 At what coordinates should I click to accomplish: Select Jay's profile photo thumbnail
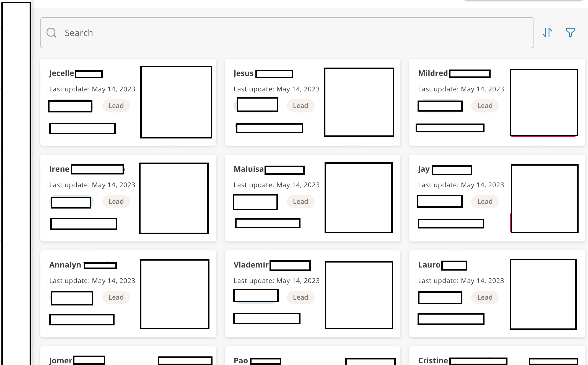pyautogui.click(x=544, y=199)
